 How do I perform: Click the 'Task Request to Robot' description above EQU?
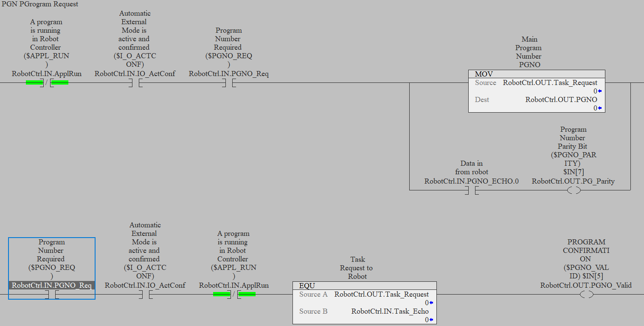(357, 268)
